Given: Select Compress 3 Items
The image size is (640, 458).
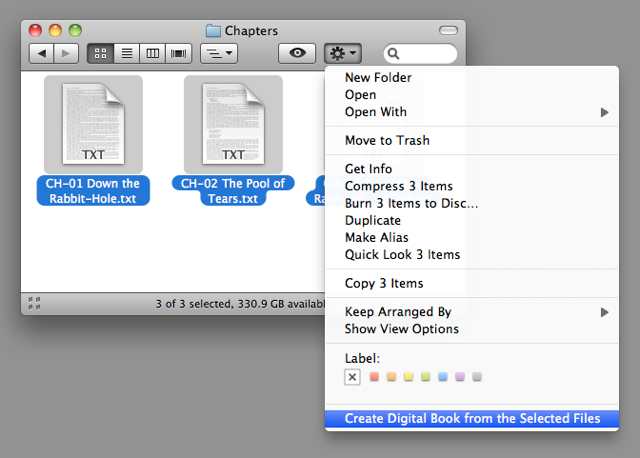Looking at the screenshot, I should click(398, 186).
